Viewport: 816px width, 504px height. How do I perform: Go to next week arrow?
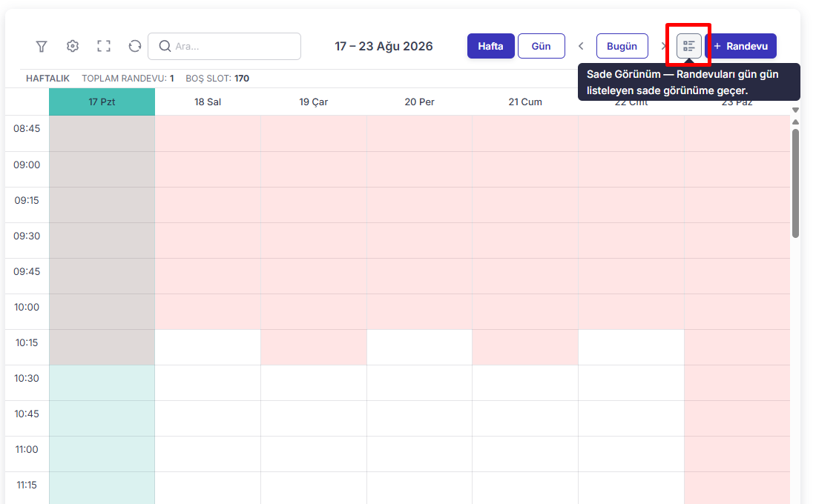(663, 46)
